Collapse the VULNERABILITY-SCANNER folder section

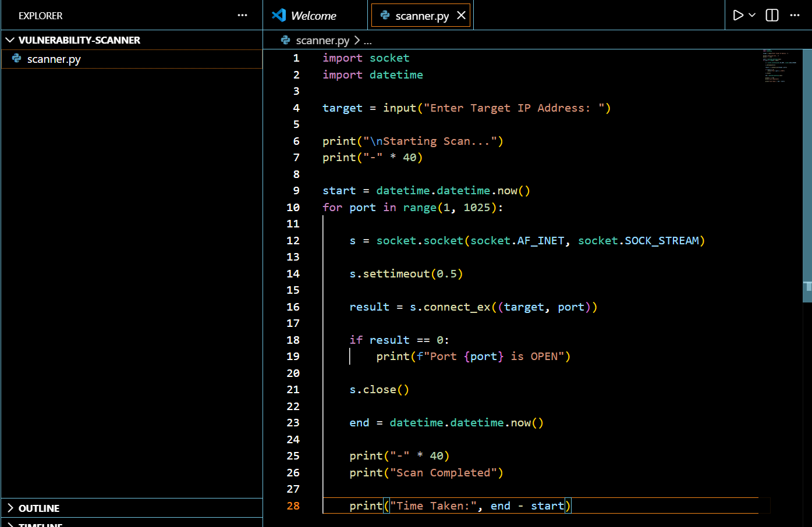click(x=132, y=40)
